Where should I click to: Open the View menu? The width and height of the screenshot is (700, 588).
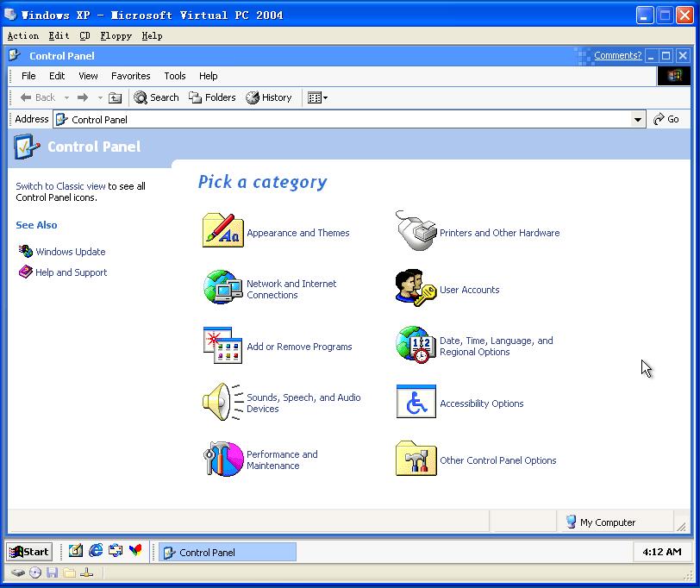pyautogui.click(x=88, y=76)
